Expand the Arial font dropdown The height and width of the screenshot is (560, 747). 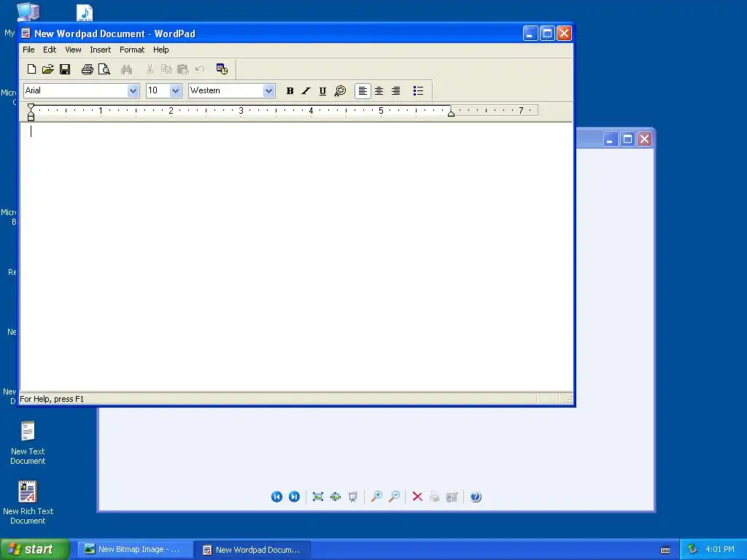[133, 90]
